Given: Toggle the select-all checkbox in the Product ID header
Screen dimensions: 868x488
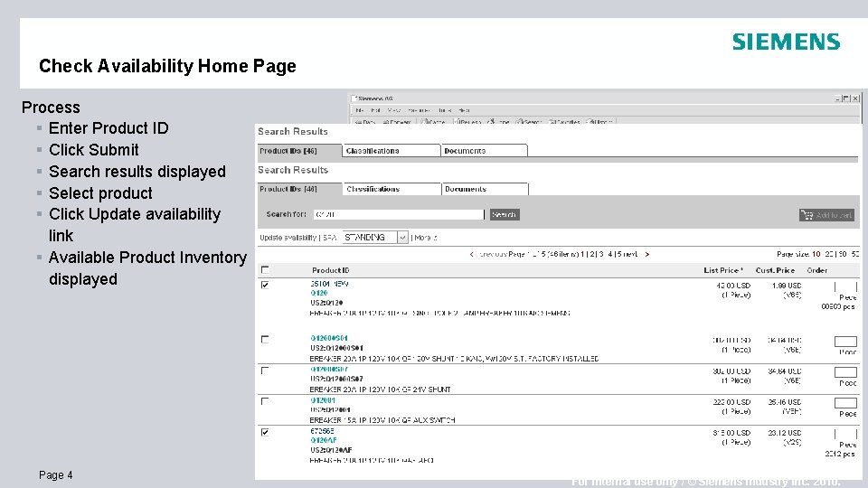Looking at the screenshot, I should click(265, 270).
